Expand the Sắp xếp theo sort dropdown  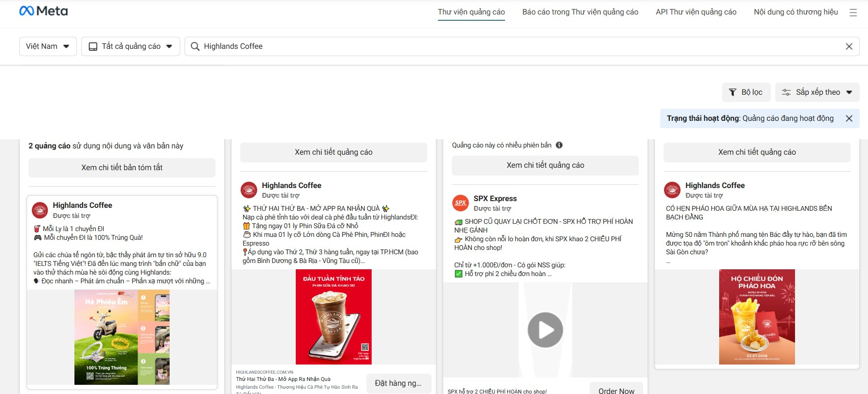point(817,92)
